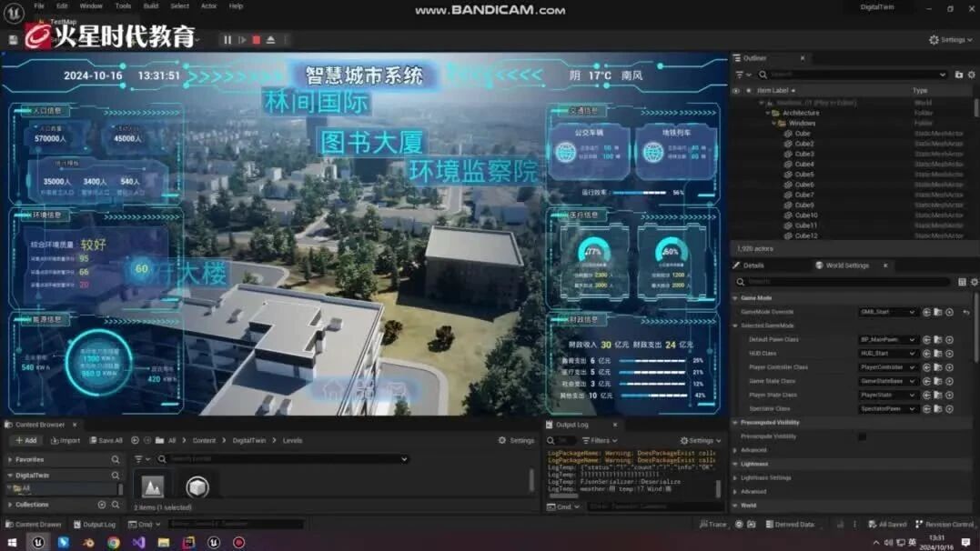Reset GameMode Override to default value
Screen dimensions: 980x551
click(965, 312)
